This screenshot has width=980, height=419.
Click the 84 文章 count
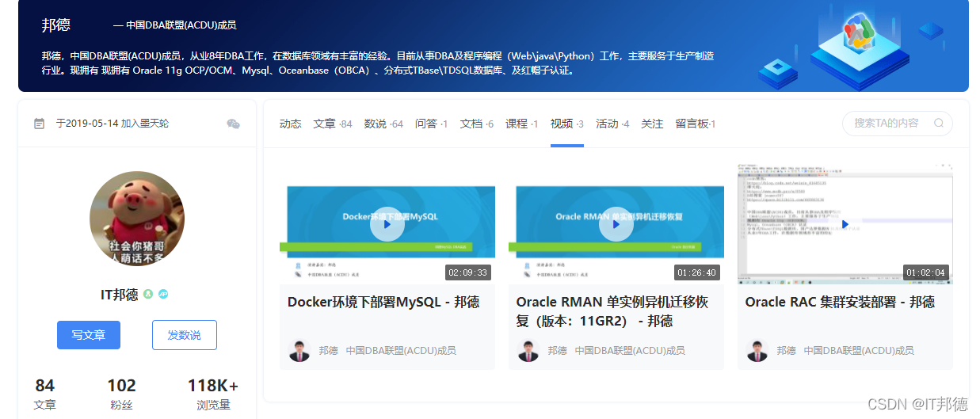pos(45,394)
